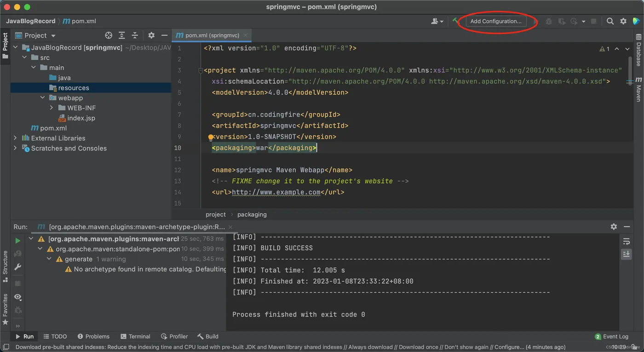Open the Database tool window tab
The image size is (644, 352).
point(638,51)
